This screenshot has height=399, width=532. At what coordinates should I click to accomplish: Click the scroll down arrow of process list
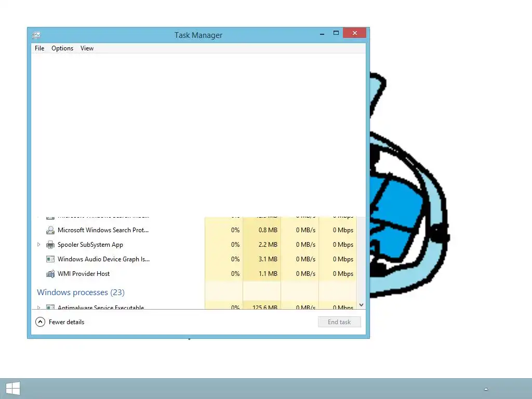362,305
